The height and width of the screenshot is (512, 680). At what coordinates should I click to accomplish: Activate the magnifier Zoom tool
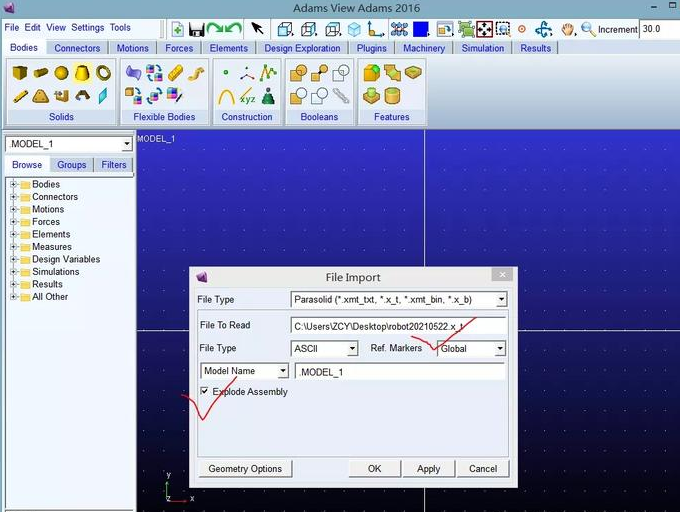pos(588,29)
